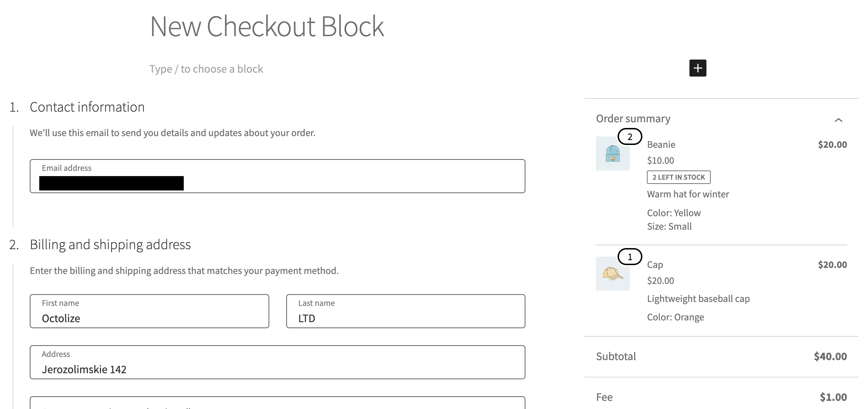The width and height of the screenshot is (868, 409).
Task: Click the 'Warm hat for winter' description
Action: [x=688, y=194]
